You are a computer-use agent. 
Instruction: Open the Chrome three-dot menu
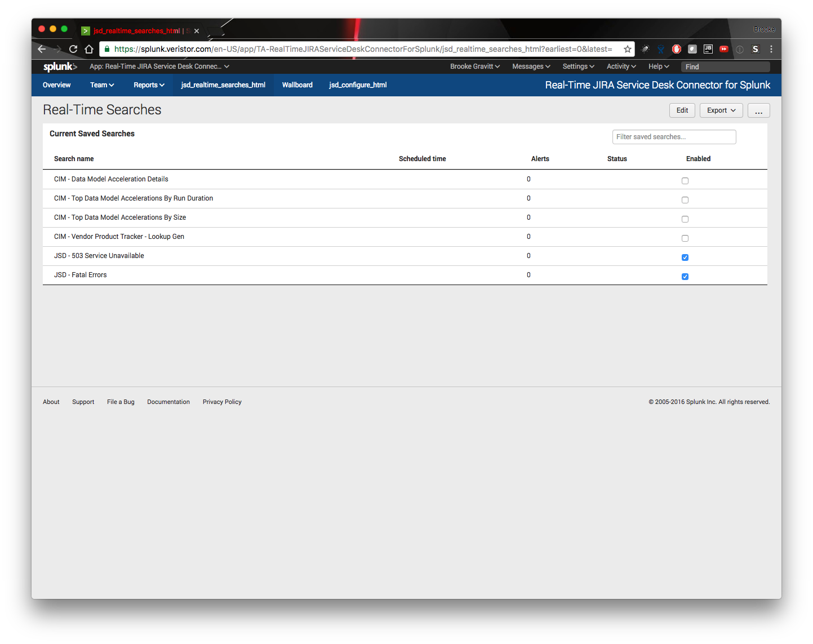pos(771,49)
